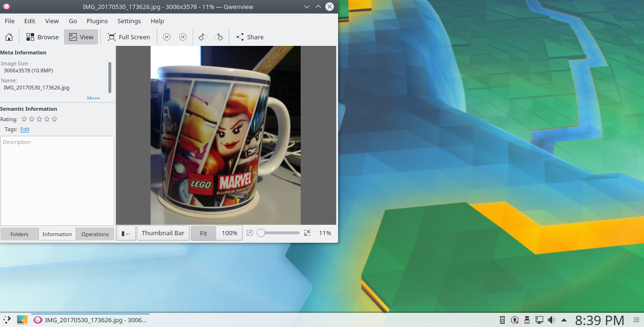Expand hidden system tray icons

pyautogui.click(x=564, y=320)
